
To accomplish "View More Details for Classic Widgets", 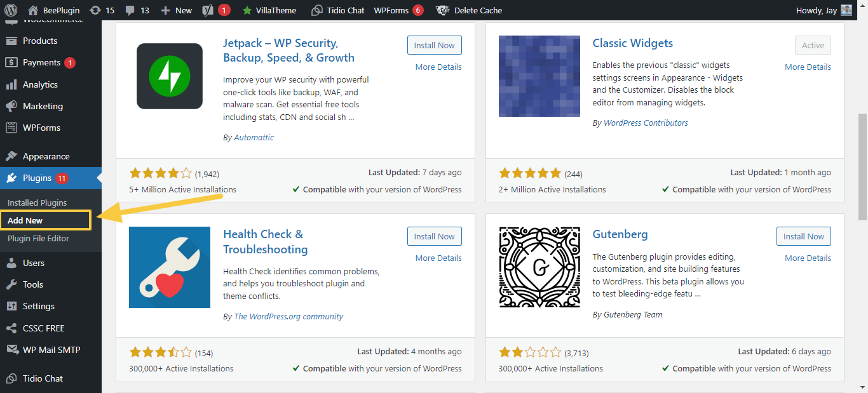I will click(x=808, y=67).
